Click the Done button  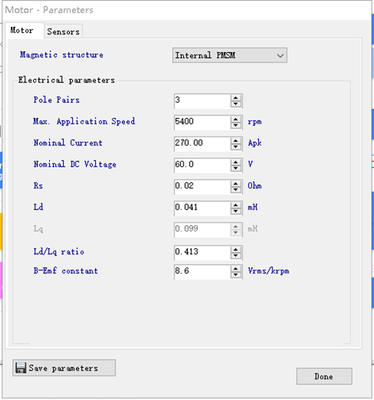[x=324, y=376]
